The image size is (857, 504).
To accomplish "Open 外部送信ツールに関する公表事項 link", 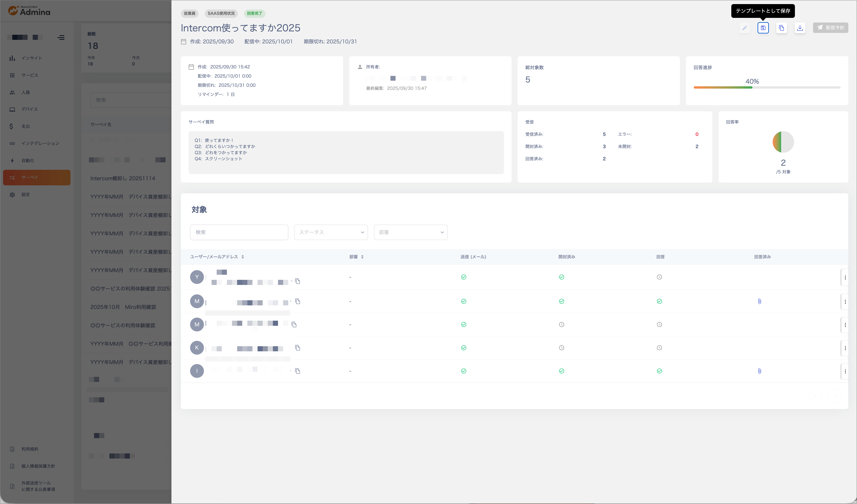I will [38, 486].
